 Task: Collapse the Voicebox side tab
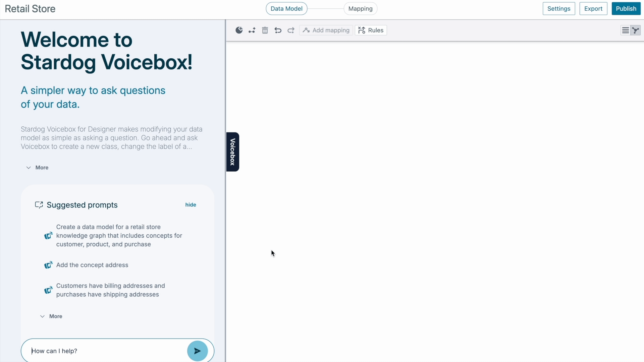(x=232, y=152)
